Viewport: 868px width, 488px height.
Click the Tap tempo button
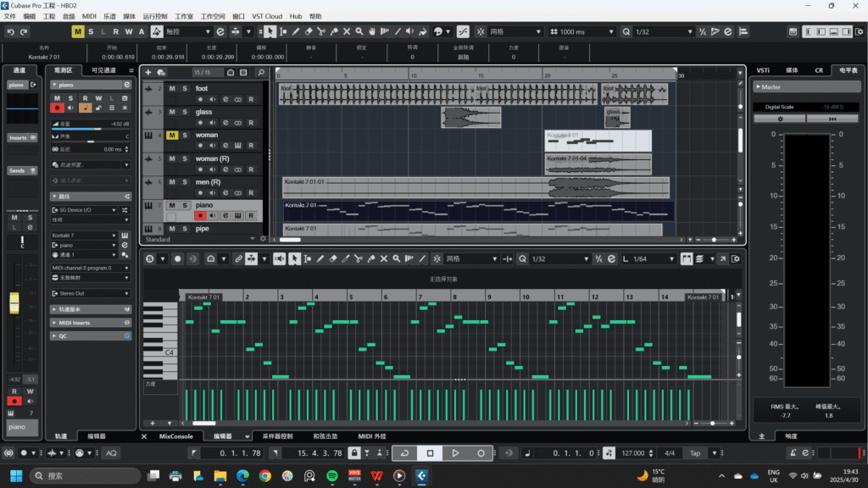[695, 453]
